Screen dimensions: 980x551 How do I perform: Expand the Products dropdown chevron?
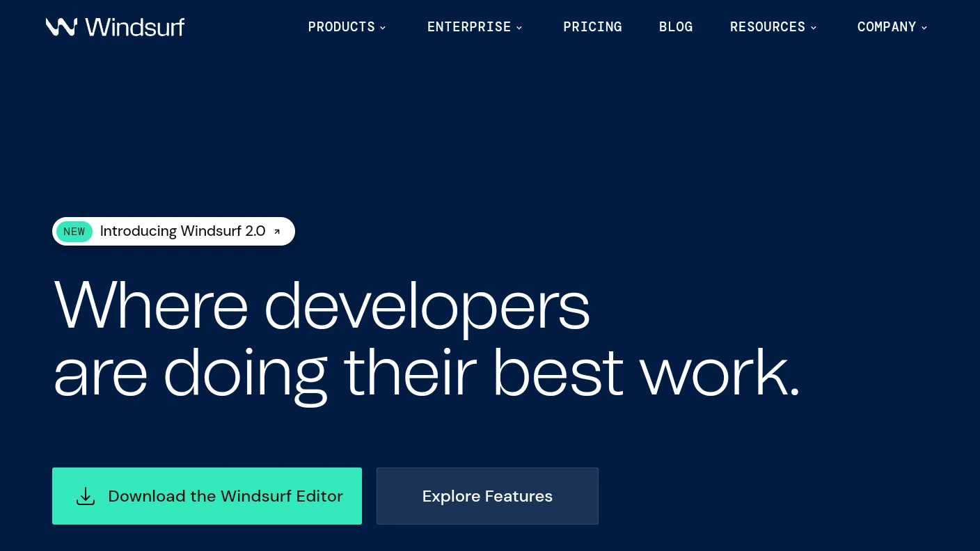[383, 28]
